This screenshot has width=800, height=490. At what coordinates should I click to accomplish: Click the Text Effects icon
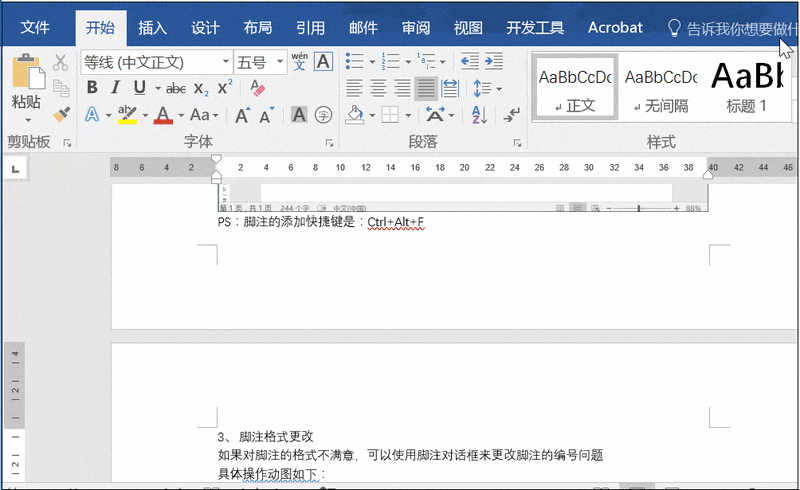pyautogui.click(x=92, y=114)
